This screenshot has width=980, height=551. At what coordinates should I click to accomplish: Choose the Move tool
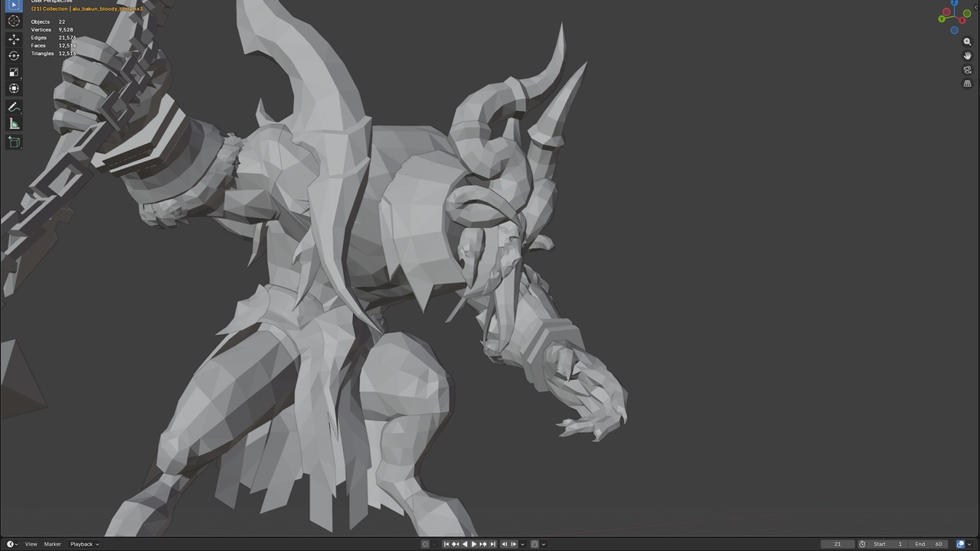click(x=14, y=39)
